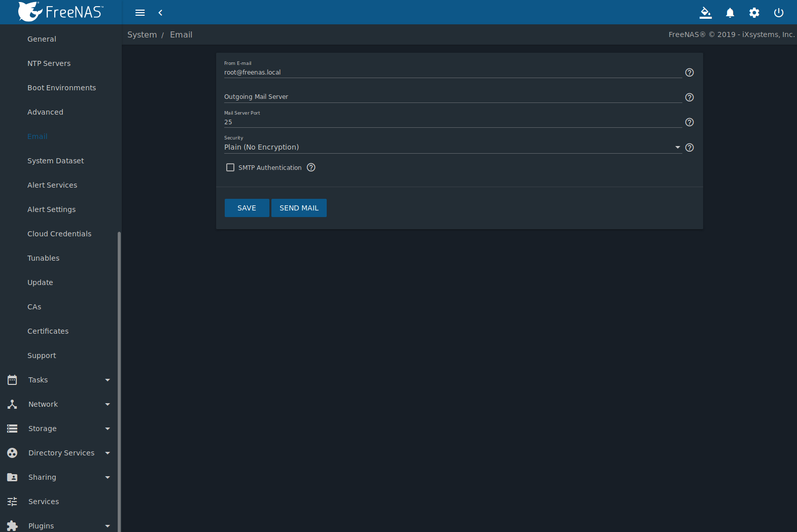Expand the Plugins menu arrow
This screenshot has width=797, height=532.
coord(108,526)
